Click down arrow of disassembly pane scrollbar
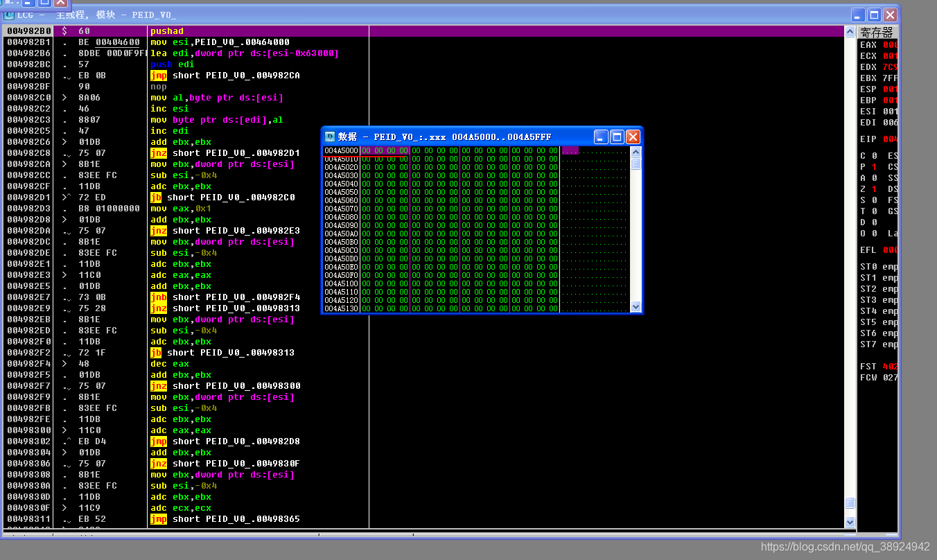The image size is (937, 560). (850, 522)
